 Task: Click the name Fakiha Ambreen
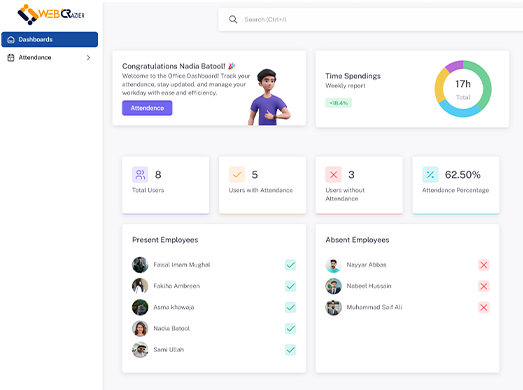(x=176, y=286)
